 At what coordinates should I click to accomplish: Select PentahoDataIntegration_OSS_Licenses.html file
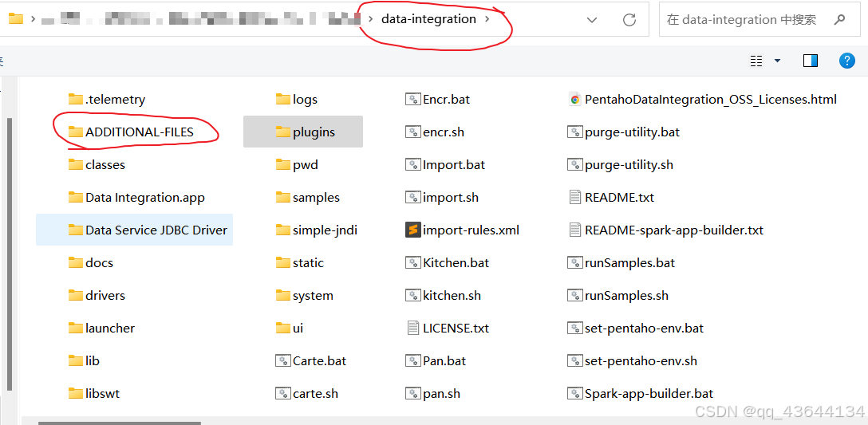[703, 100]
